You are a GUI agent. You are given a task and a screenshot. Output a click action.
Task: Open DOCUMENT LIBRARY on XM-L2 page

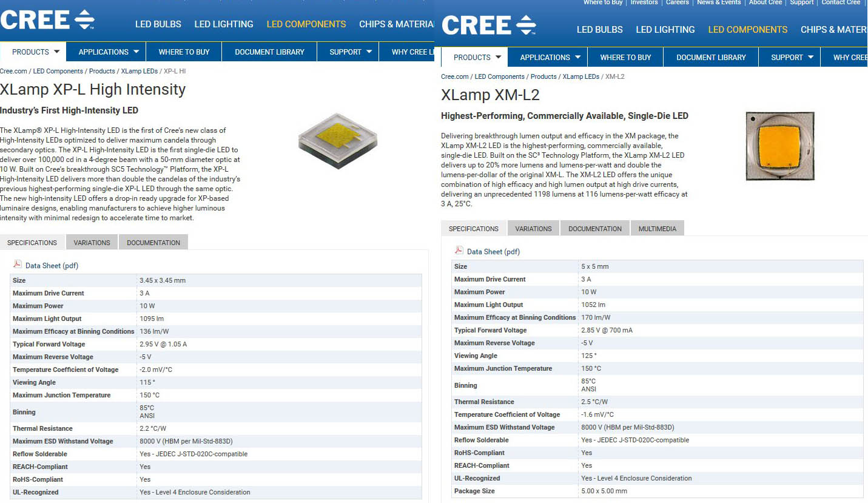click(711, 58)
